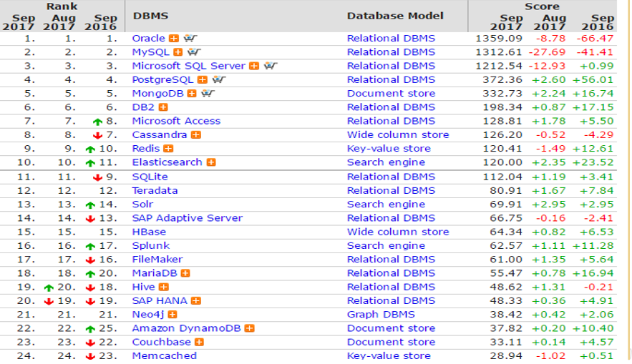Click the orange plus icon next to Redis
Screen dimensions: 632x364
pyautogui.click(x=168, y=149)
